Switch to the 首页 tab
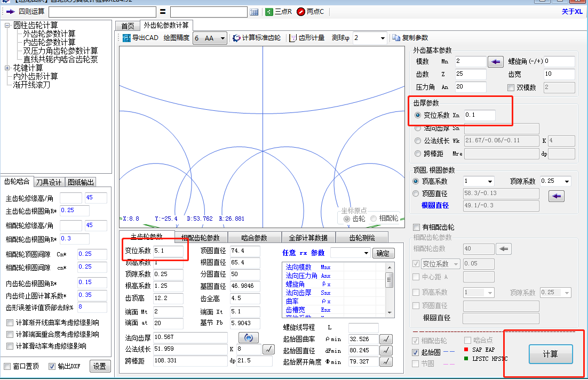This screenshot has width=588, height=380. click(x=128, y=26)
